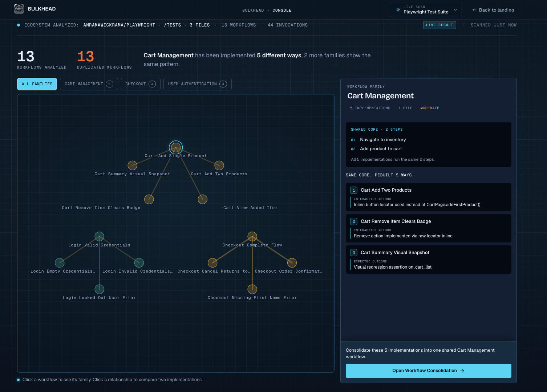The image size is (547, 392).
Task: Click 'ANRAMAWICKRAMA/PLAYWRIGHT' repository text
Action: [x=119, y=25]
